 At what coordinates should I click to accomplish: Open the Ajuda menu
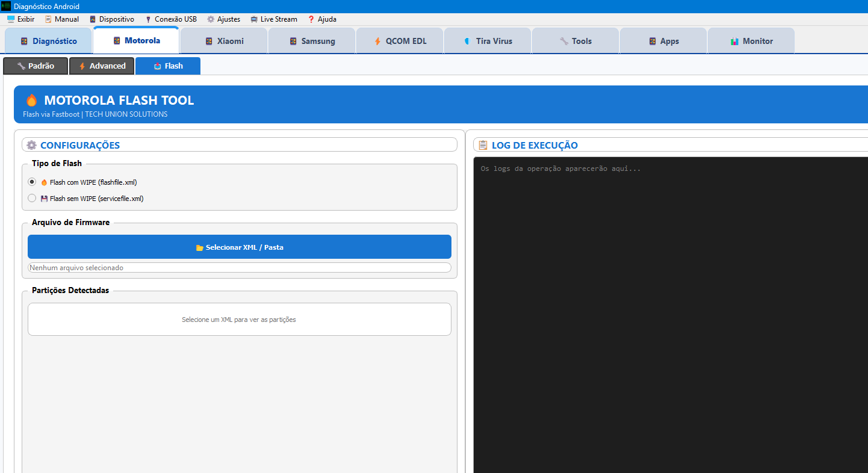tap(322, 19)
